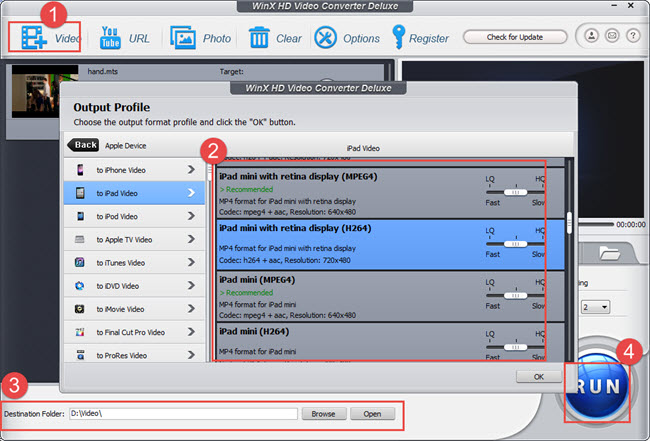Adjust quality slider for iPad mini (MPEG4)

pos(515,296)
